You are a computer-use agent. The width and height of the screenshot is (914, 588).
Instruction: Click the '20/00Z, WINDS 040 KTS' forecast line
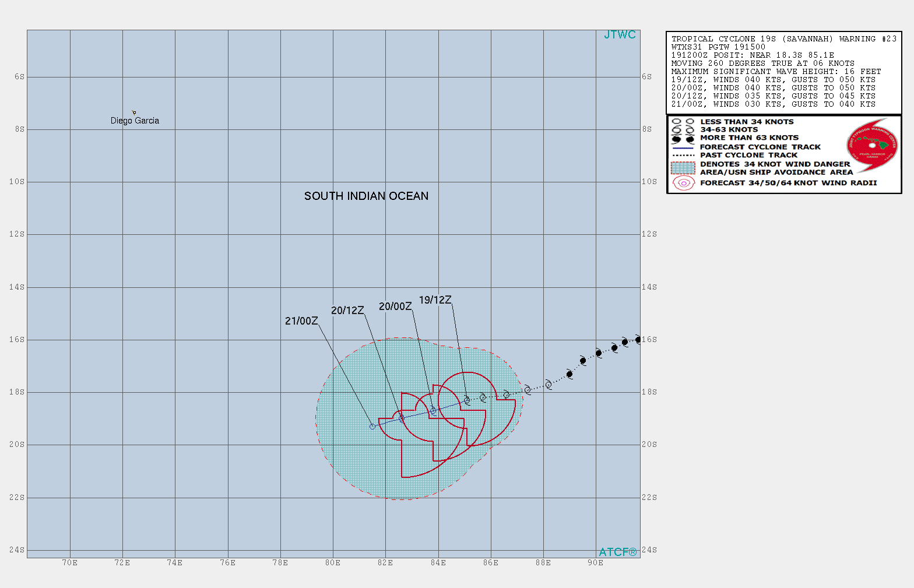pyautogui.click(x=774, y=88)
